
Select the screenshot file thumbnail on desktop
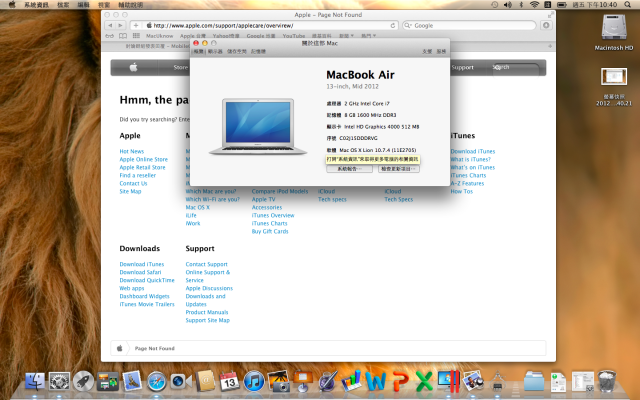(x=614, y=77)
